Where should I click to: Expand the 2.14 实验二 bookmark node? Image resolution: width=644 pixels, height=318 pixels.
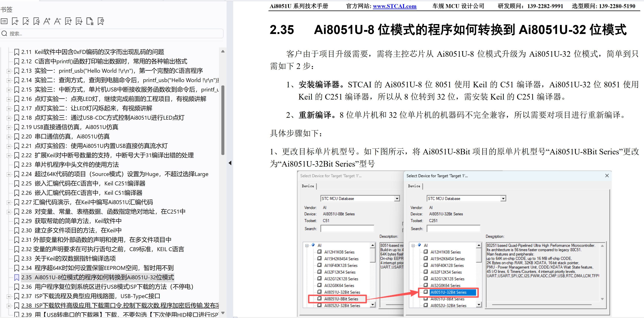9,80
